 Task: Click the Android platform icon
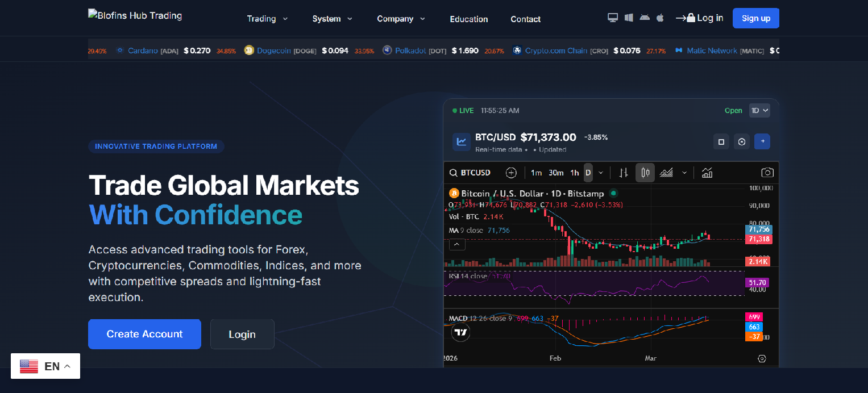(645, 18)
